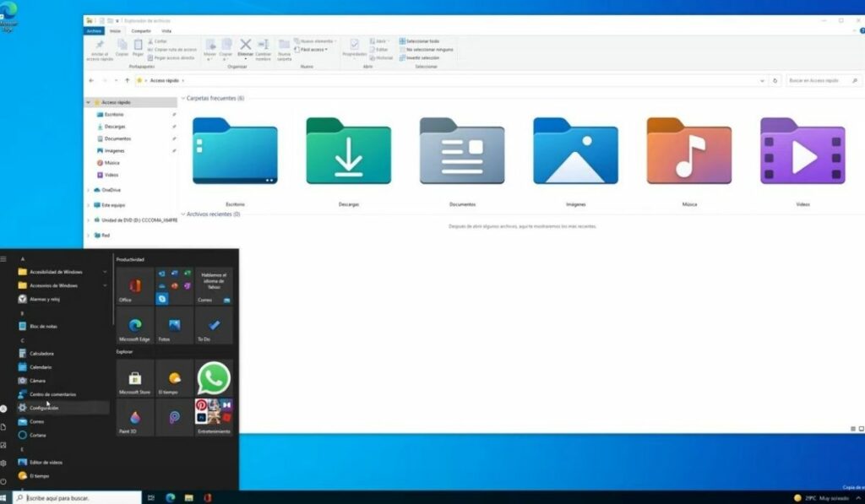This screenshot has width=865, height=504.
Task: Open the Office tile
Action: tap(135, 287)
